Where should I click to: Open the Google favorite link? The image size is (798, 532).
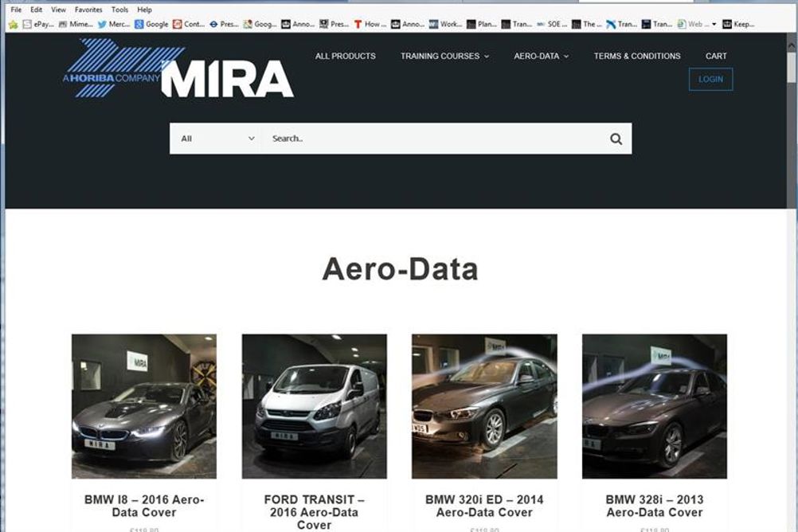pyautogui.click(x=151, y=24)
